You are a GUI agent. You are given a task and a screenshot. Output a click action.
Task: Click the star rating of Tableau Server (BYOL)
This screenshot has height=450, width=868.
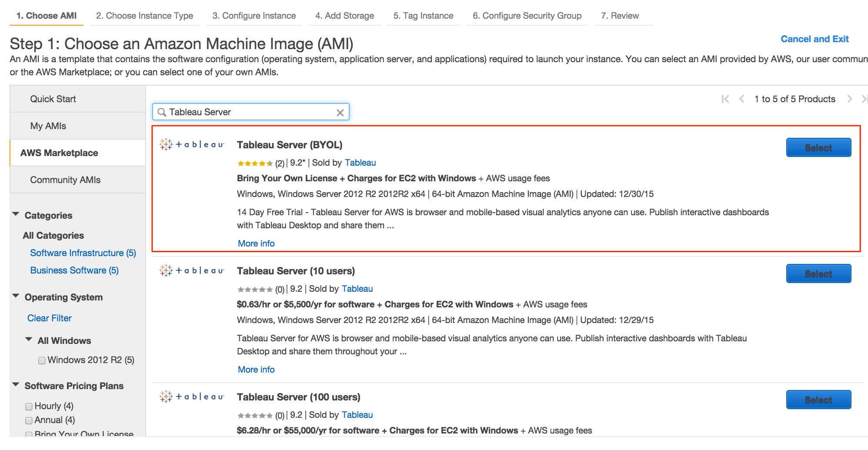pos(255,163)
